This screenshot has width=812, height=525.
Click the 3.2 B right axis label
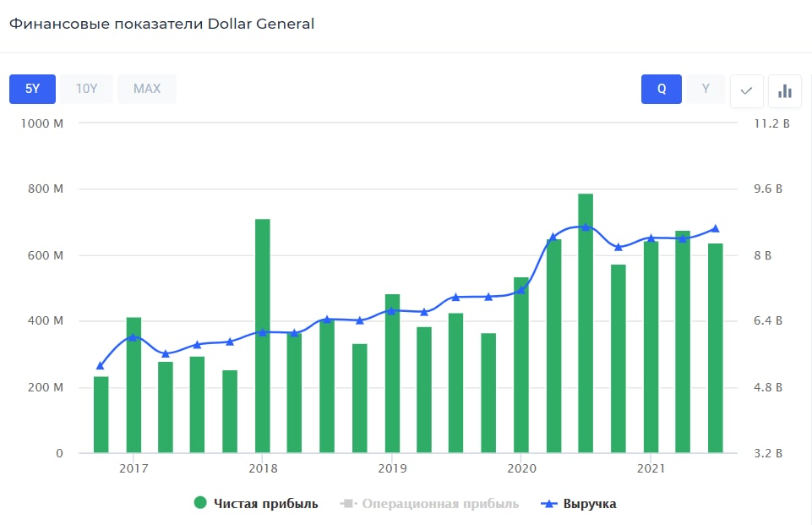coord(768,453)
